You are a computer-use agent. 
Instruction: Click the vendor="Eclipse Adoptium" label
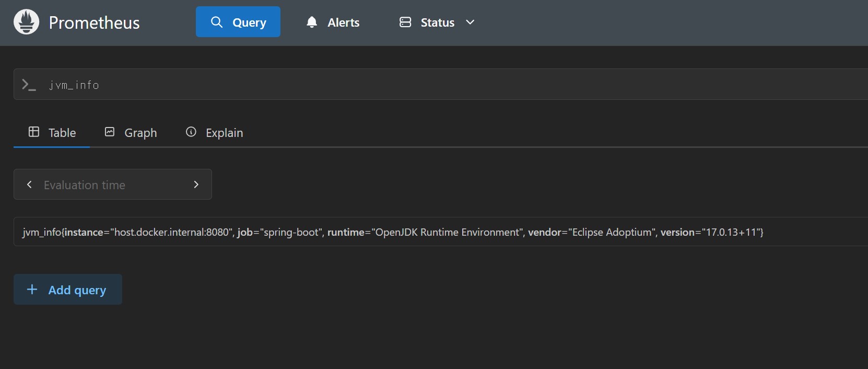click(592, 232)
